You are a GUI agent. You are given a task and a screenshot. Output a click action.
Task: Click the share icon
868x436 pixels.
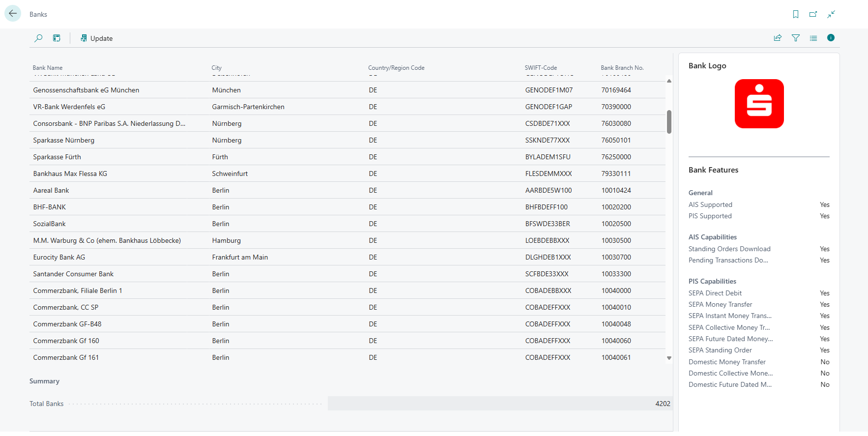(x=778, y=38)
